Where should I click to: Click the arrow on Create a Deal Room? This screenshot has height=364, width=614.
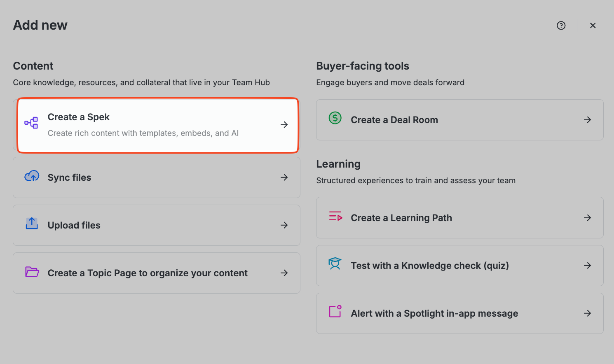tap(588, 120)
